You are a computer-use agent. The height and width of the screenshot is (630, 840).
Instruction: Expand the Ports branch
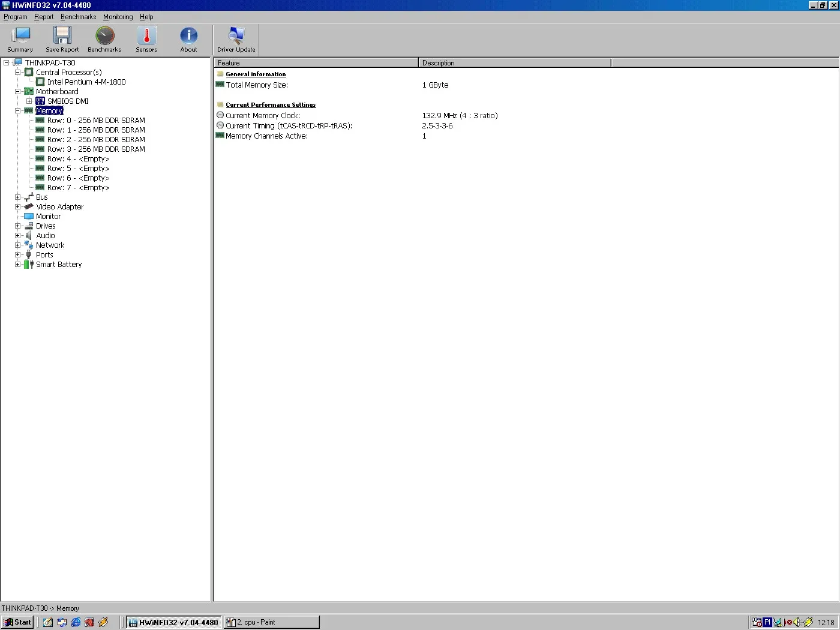[17, 255]
